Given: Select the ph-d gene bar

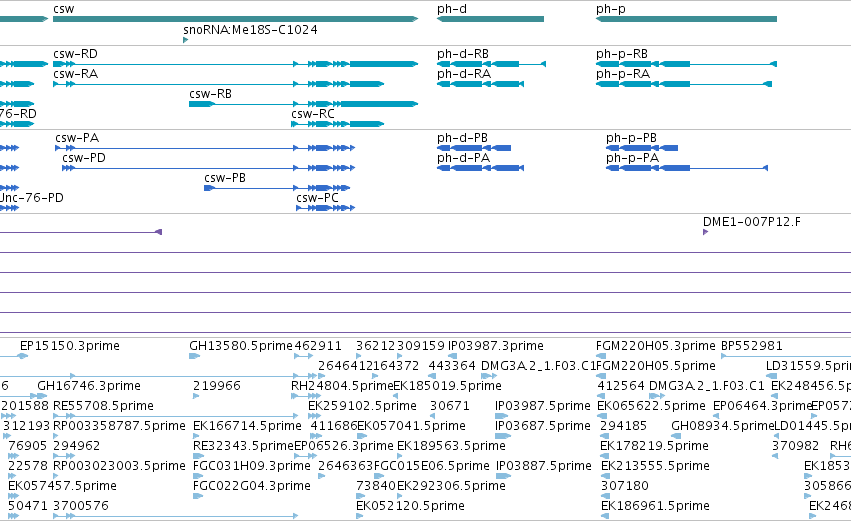Looking at the screenshot, I should tap(490, 19).
